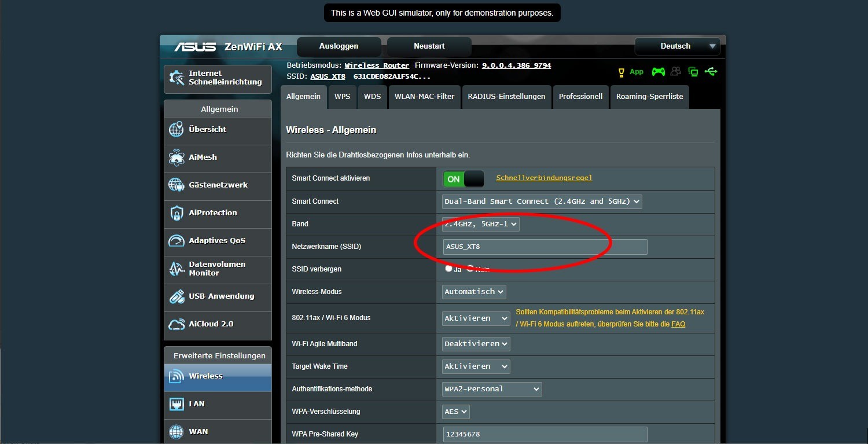The height and width of the screenshot is (444, 868).
Task: Toggle the Smart Connect aktivieren ON switch
Action: pos(464,179)
